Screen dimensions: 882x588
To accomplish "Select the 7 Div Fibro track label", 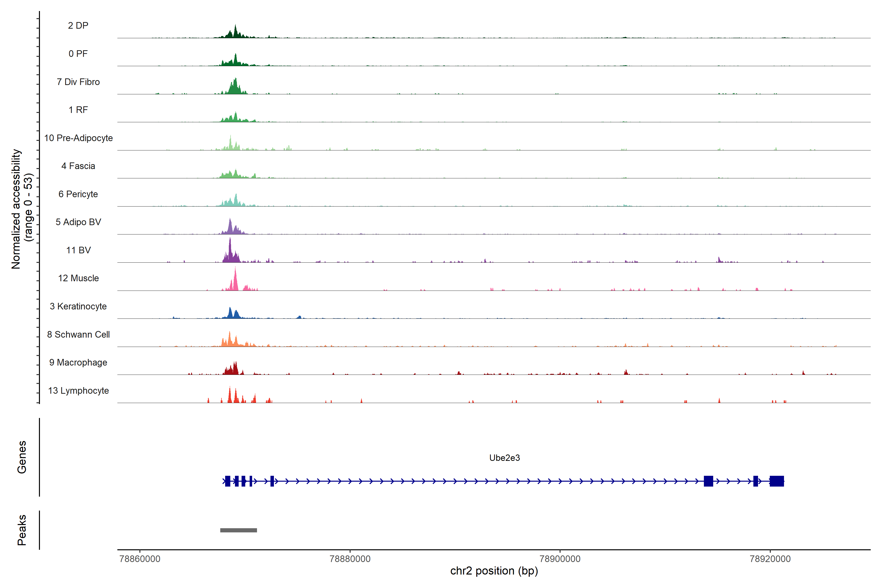I will (x=78, y=82).
